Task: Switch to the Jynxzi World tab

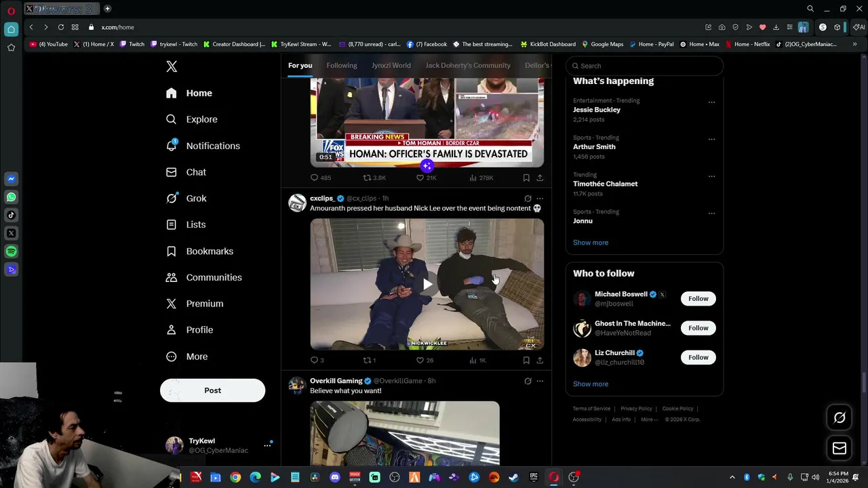Action: click(x=391, y=65)
